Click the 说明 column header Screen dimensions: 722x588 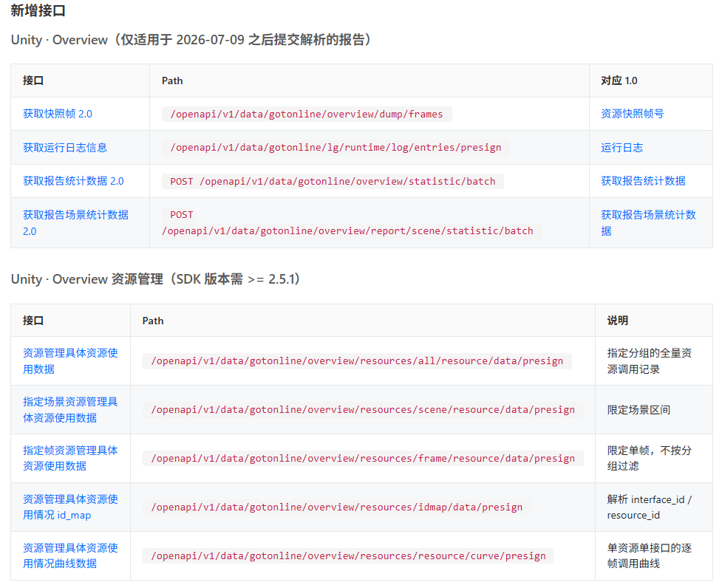(x=618, y=321)
